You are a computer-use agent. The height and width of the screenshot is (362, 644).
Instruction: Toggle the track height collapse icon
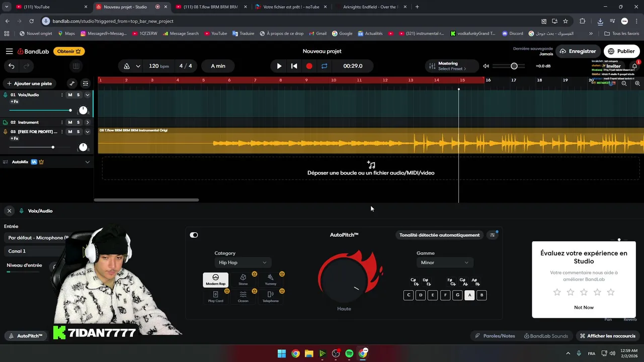pos(86,83)
